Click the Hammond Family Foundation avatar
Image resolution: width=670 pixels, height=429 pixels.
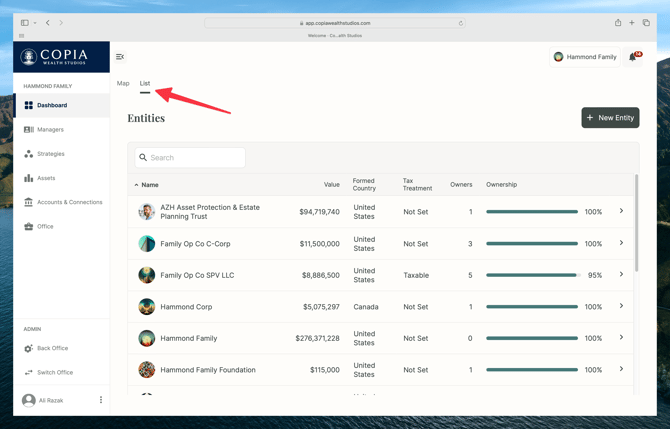(147, 370)
